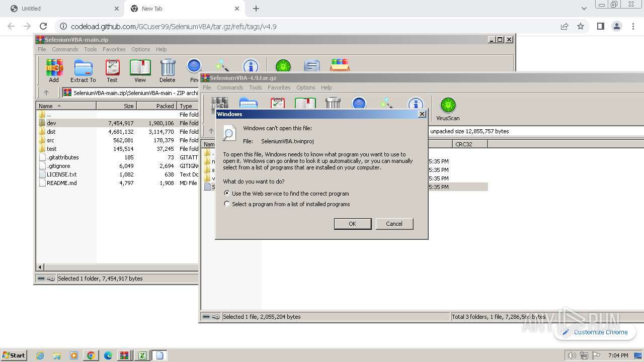Open Chrome three-dot menu
The width and height of the screenshot is (644, 362).
tap(633, 26)
